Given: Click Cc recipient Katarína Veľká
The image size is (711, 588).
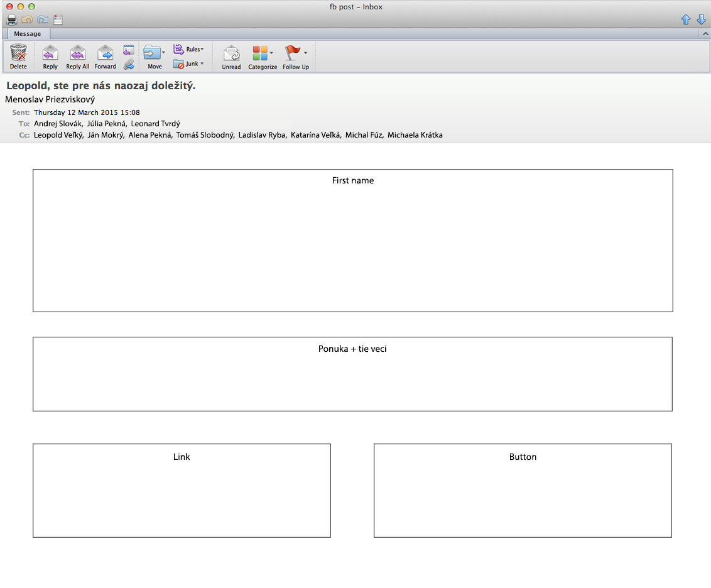Looking at the screenshot, I should click(315, 135).
